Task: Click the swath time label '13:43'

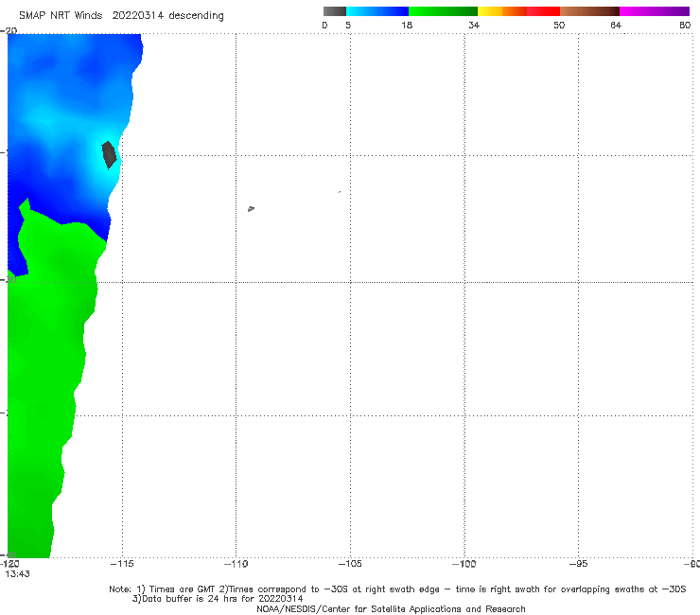Action: [17, 574]
